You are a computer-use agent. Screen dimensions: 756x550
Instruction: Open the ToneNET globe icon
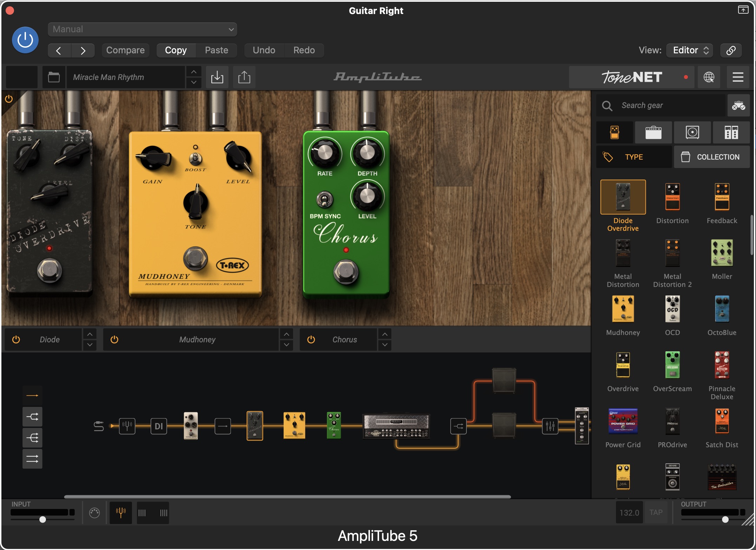point(709,77)
